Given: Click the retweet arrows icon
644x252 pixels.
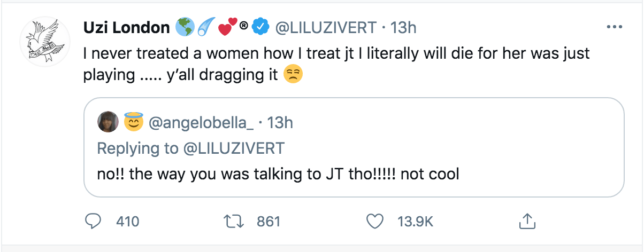Looking at the screenshot, I should coord(234,221).
